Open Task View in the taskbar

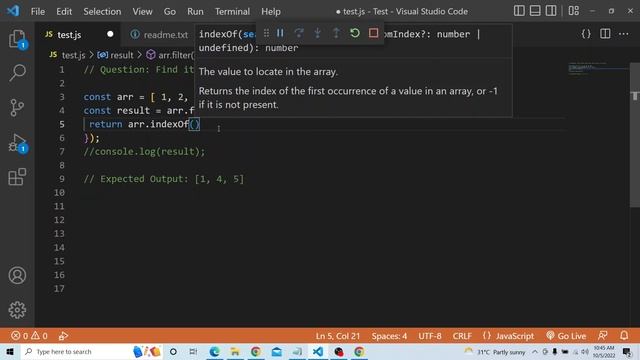click(193, 351)
